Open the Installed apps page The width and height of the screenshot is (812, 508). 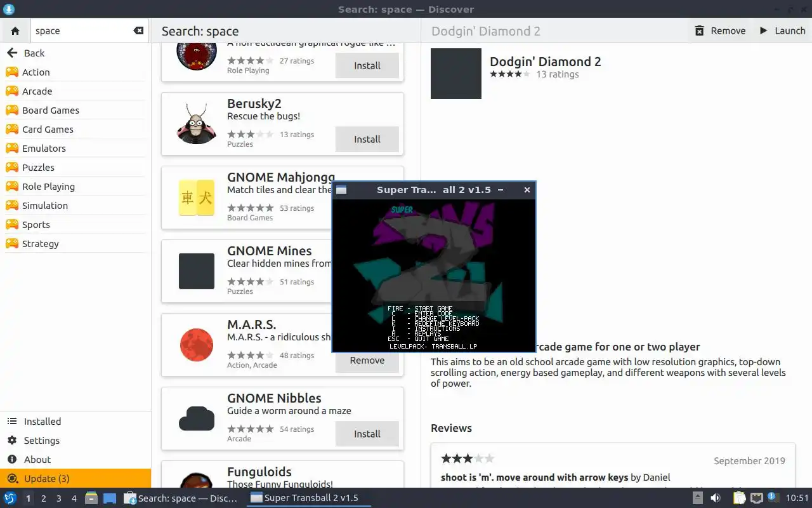[75, 422]
